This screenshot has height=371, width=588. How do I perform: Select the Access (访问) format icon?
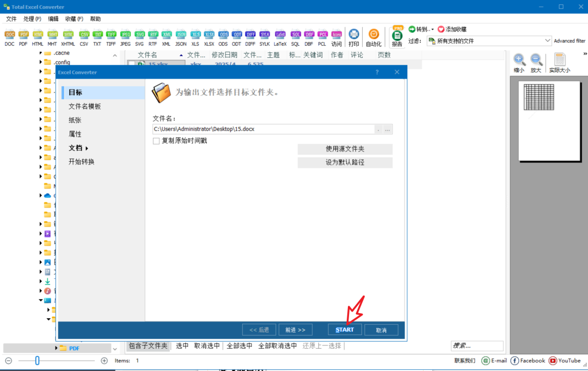336,38
